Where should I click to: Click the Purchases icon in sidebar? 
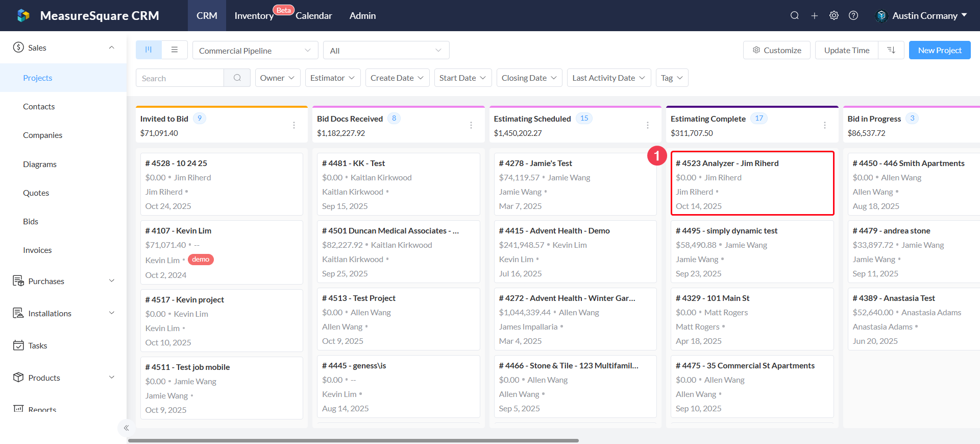(18, 281)
